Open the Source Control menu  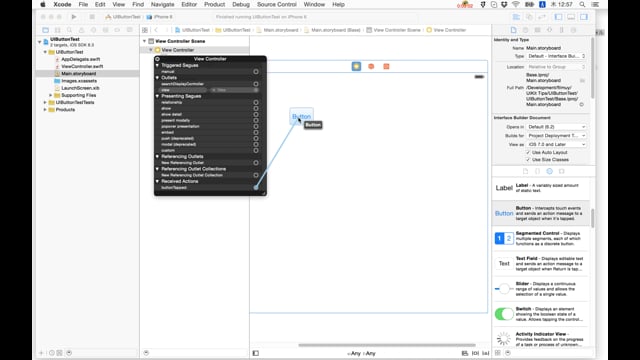click(276, 4)
